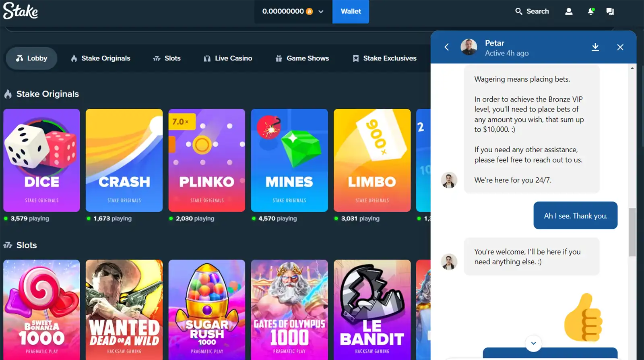
Task: Switch to the Game Shows tab
Action: click(x=302, y=58)
